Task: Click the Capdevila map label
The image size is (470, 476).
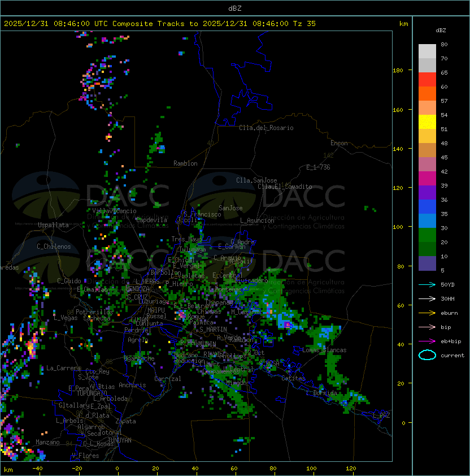Action: pos(151,220)
